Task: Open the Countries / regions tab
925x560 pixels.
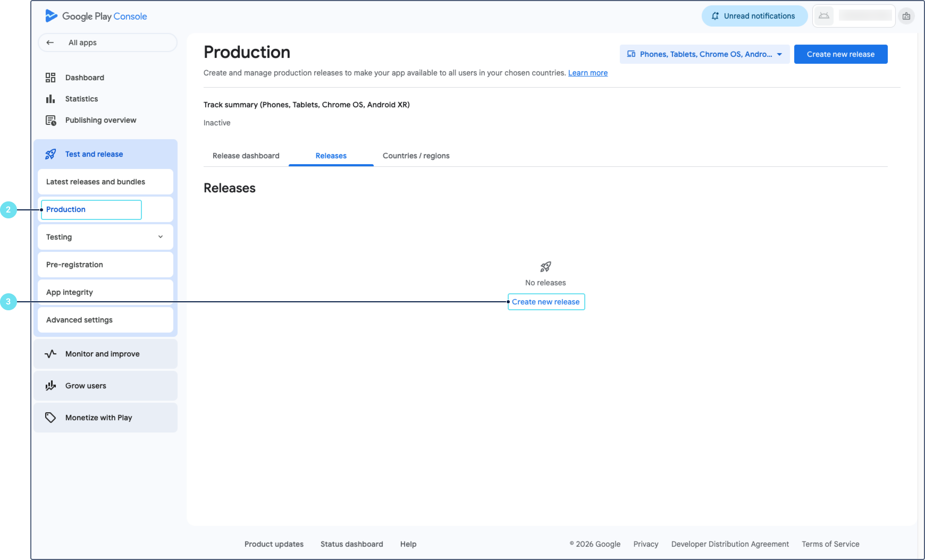Action: tap(416, 156)
